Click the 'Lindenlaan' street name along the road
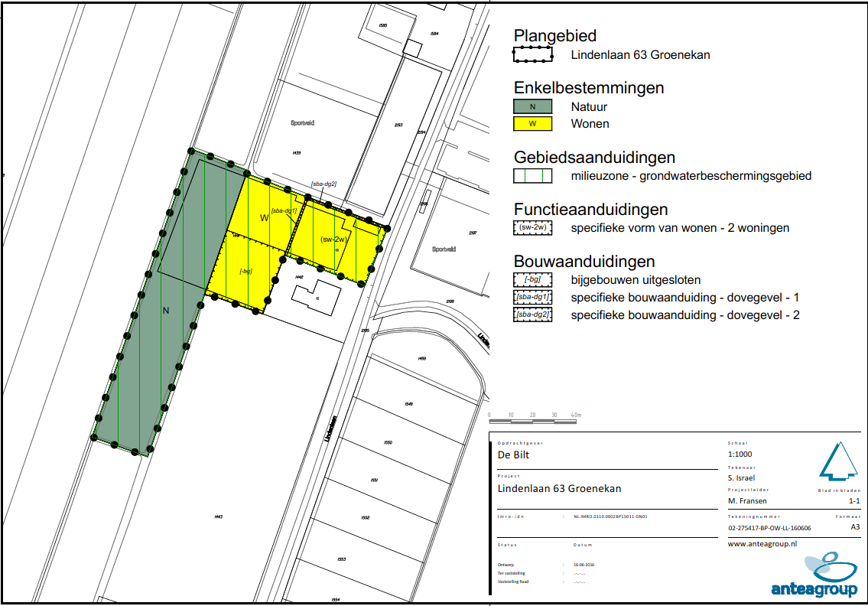This screenshot has height=606, width=868. [330, 428]
